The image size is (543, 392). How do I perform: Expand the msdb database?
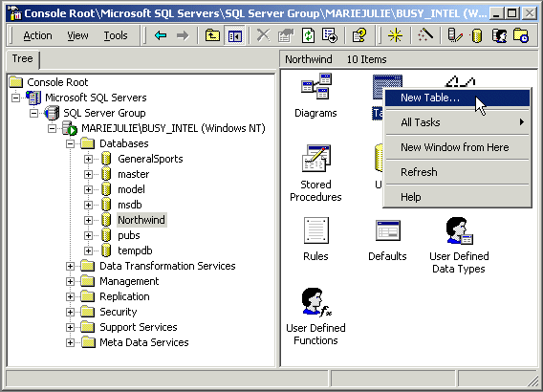88,205
